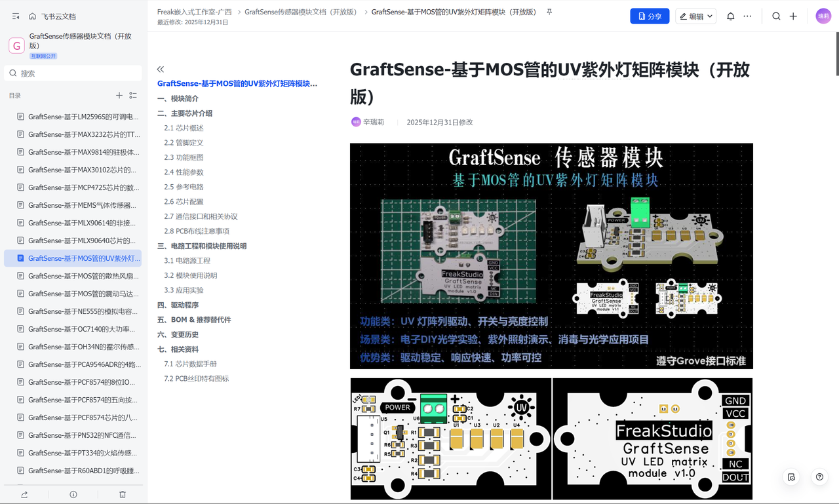This screenshot has height=504, width=839.
Task: Click the 分享 share button
Action: pyautogui.click(x=650, y=16)
